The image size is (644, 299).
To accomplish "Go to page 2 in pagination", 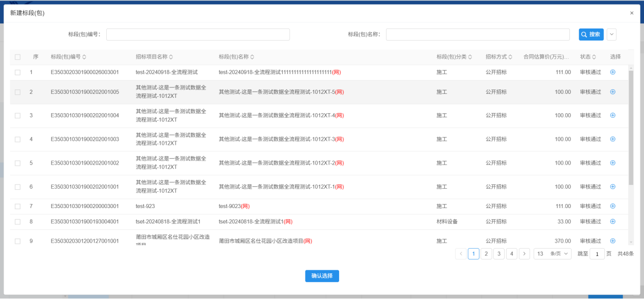I will point(486,254).
